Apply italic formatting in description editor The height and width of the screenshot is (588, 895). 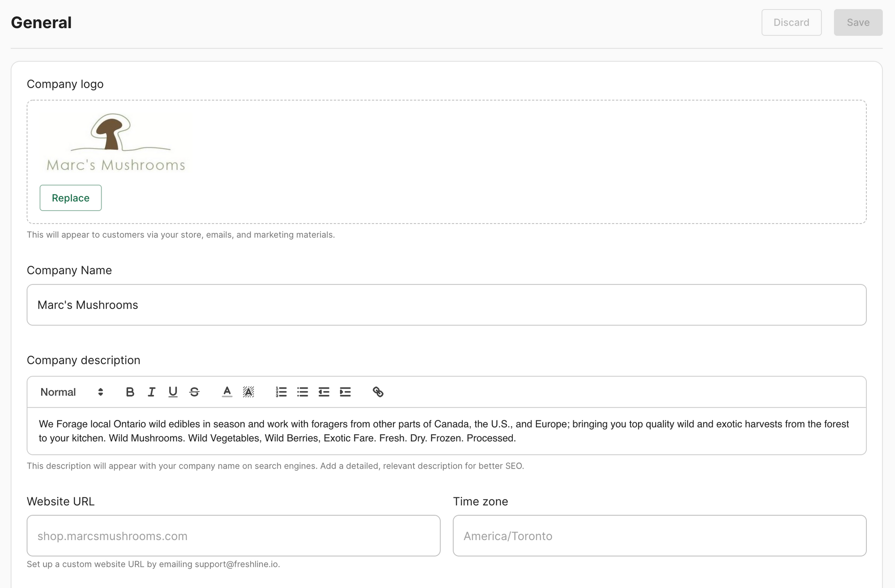coord(151,392)
